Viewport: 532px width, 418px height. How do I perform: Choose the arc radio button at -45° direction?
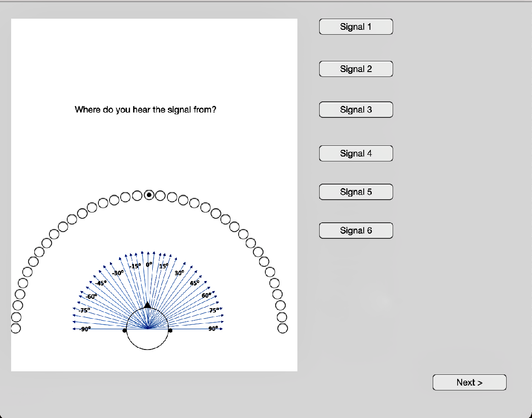54,234
